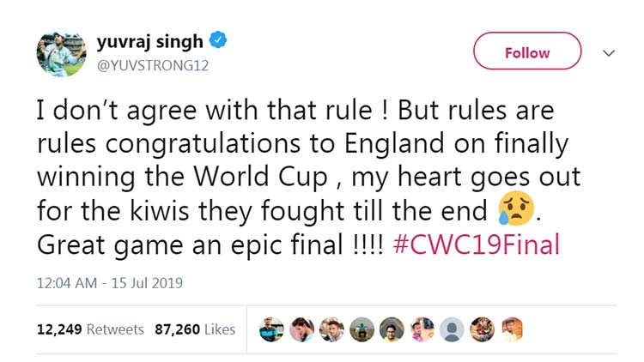Image resolution: width=644 pixels, height=362 pixels.
Task: Click the sixth avatar before the default one
Action: pyautogui.click(x=422, y=329)
